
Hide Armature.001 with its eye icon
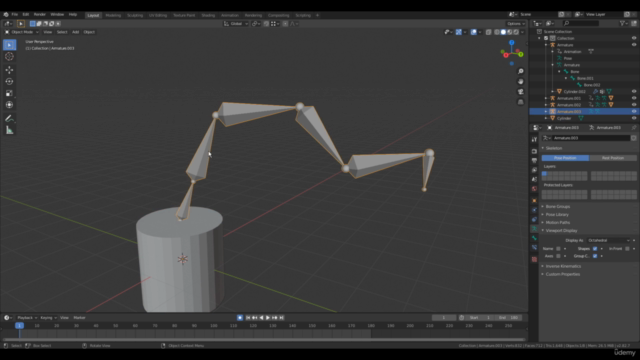pos(634,98)
